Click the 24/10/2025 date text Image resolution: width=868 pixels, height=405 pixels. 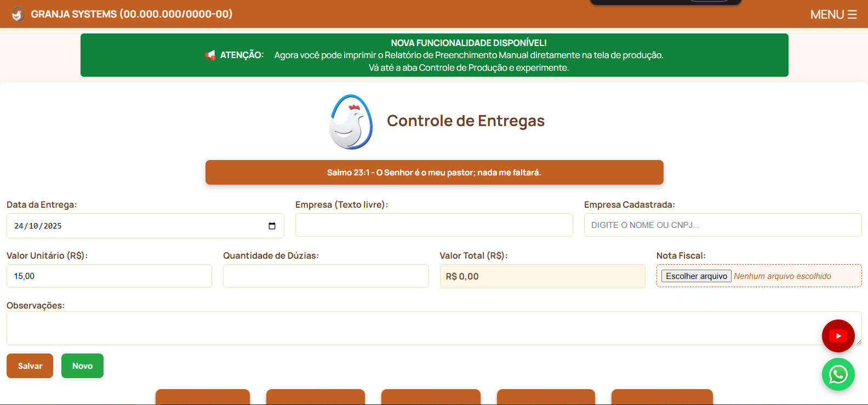pyautogui.click(x=38, y=226)
